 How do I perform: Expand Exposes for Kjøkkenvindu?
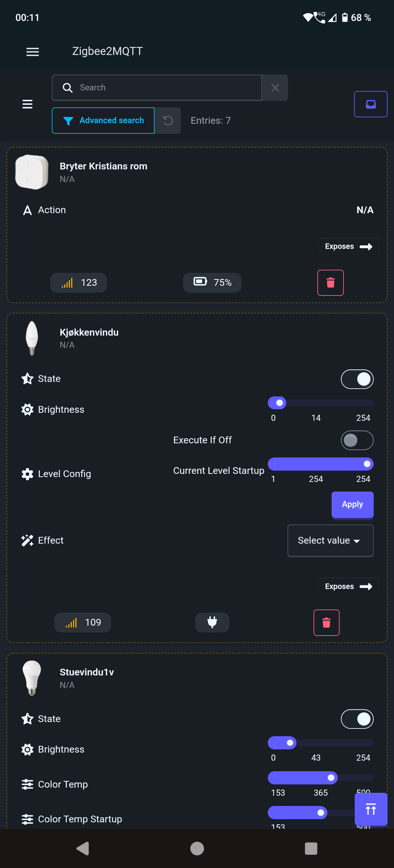349,586
